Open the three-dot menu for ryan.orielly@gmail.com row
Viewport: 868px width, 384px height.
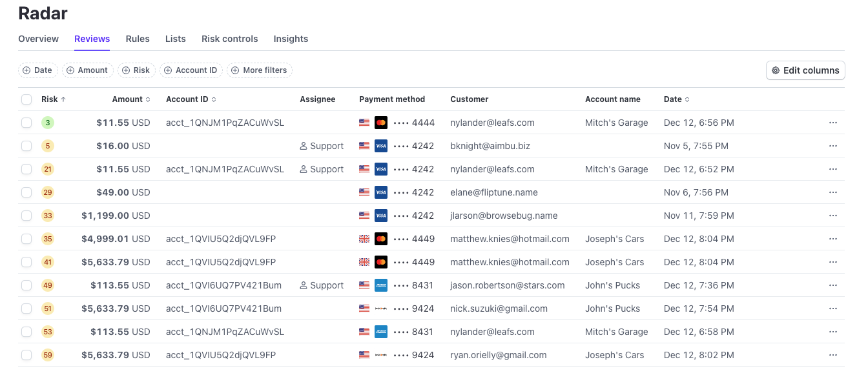[x=832, y=355]
